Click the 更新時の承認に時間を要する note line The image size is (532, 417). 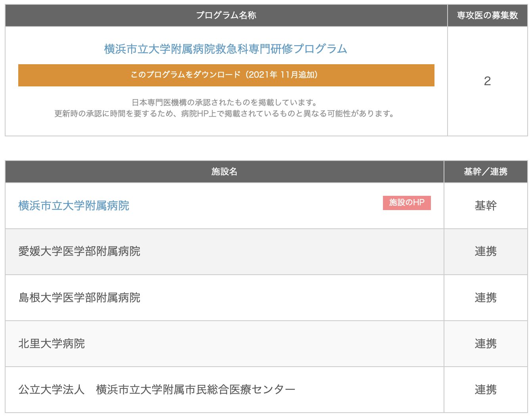click(x=224, y=114)
